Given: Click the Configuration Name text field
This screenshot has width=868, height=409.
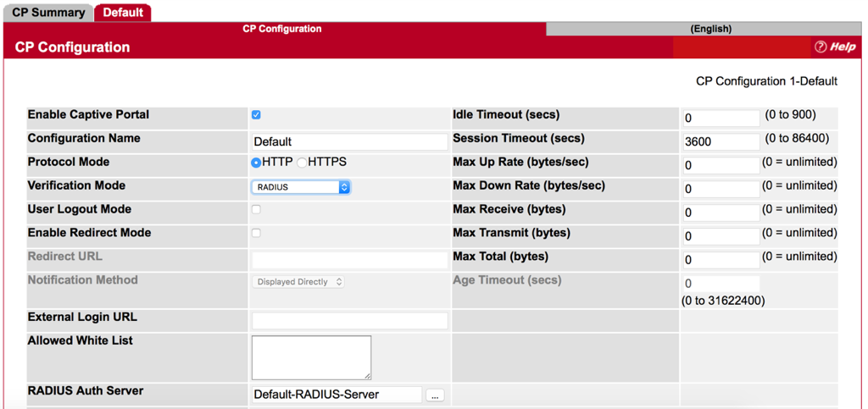Looking at the screenshot, I should coord(349,142).
